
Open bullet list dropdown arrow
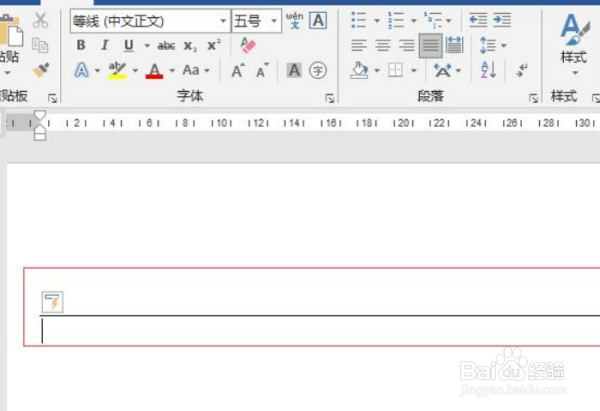(x=377, y=21)
